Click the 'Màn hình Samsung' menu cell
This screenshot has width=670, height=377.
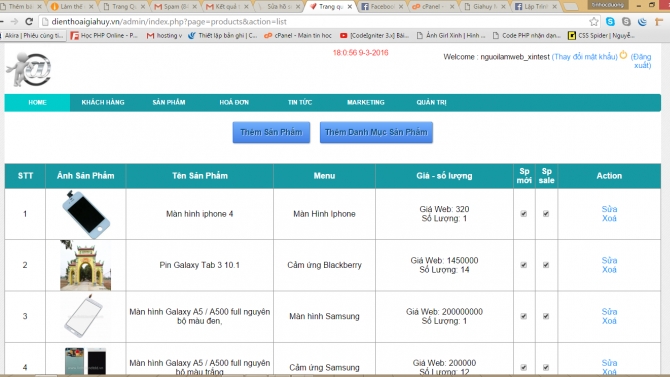point(324,316)
